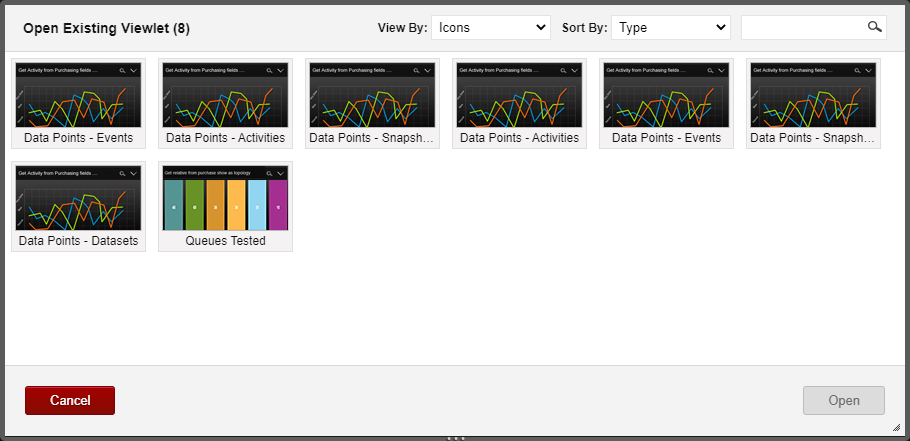Open the View By dropdown showing Icons
Viewport: 910px width, 441px height.
(x=491, y=27)
